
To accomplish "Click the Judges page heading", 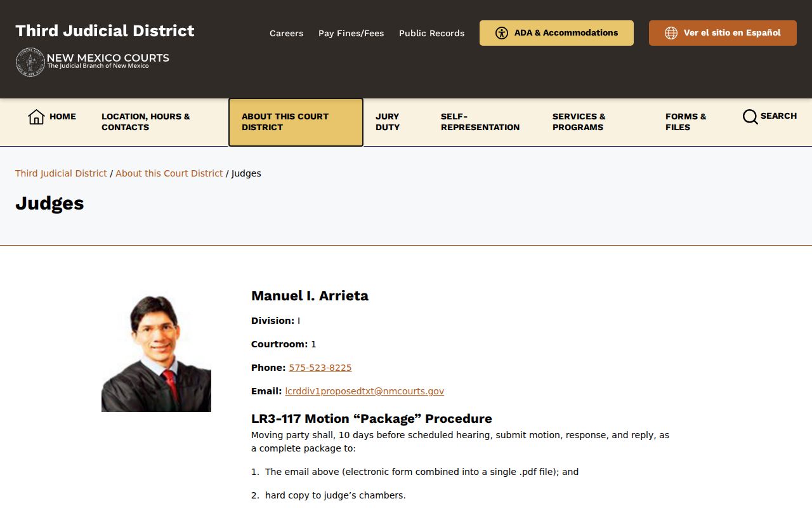I will point(49,203).
